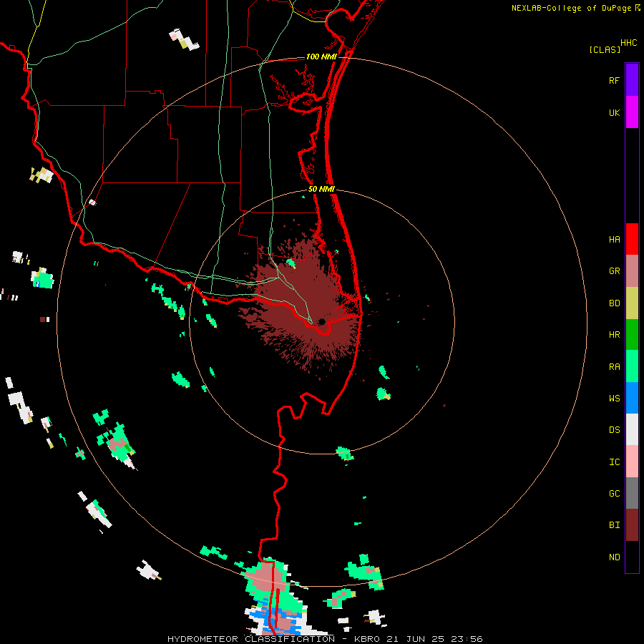Image resolution: width=644 pixels, height=644 pixels.
Task: Select the IC pink legend swatch
Action: tap(632, 462)
